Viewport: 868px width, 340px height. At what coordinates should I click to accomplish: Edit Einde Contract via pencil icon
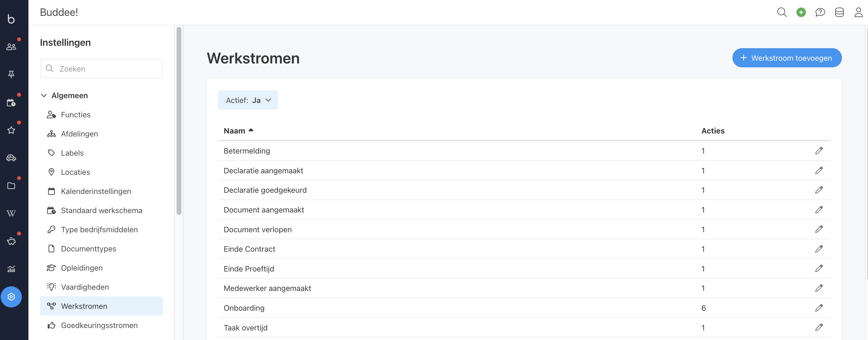[x=819, y=249]
